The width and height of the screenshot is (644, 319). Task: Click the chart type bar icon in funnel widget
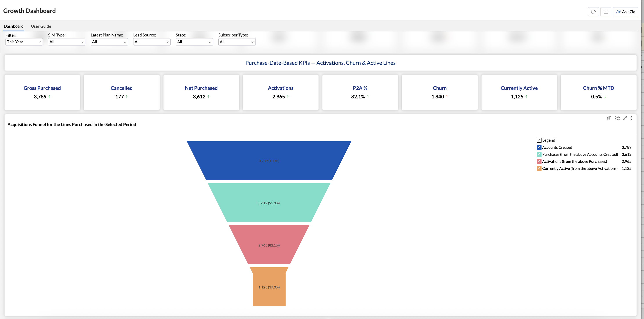pos(609,118)
